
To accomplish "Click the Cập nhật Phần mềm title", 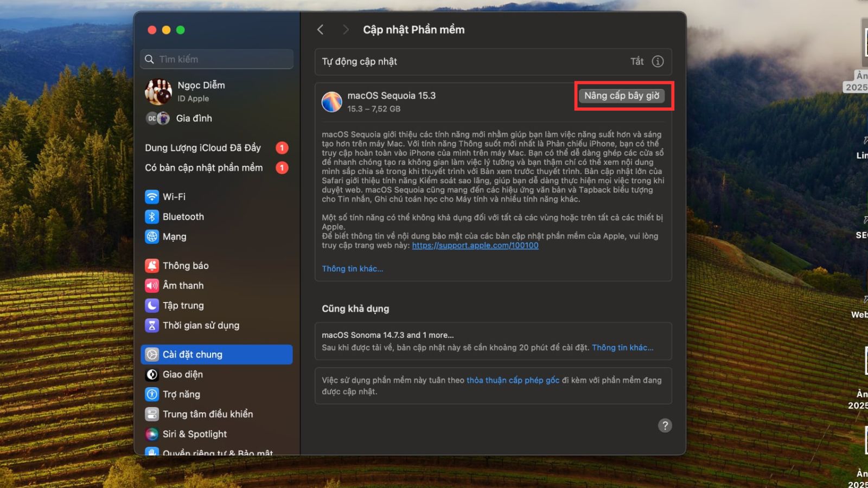I will [x=414, y=30].
